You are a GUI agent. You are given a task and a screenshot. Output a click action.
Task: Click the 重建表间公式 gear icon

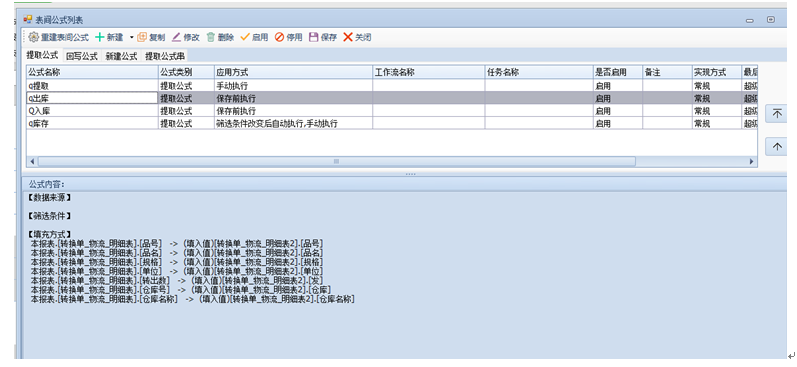pos(33,37)
